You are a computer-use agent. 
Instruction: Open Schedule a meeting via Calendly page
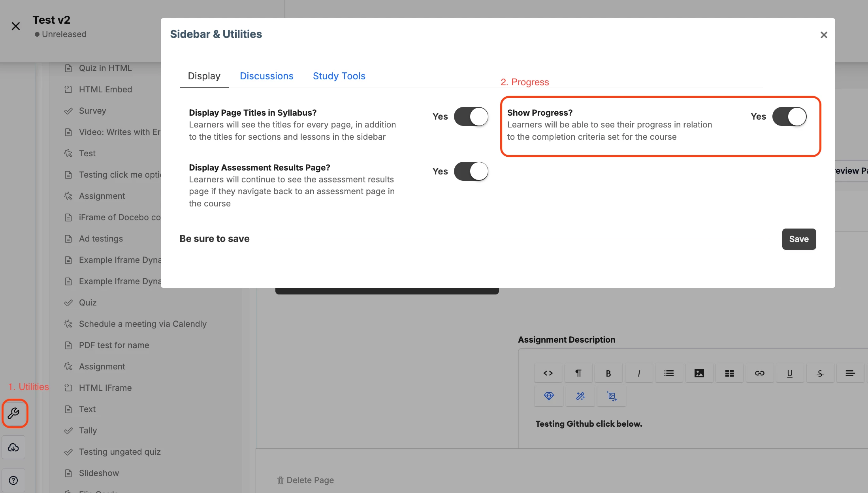(143, 324)
